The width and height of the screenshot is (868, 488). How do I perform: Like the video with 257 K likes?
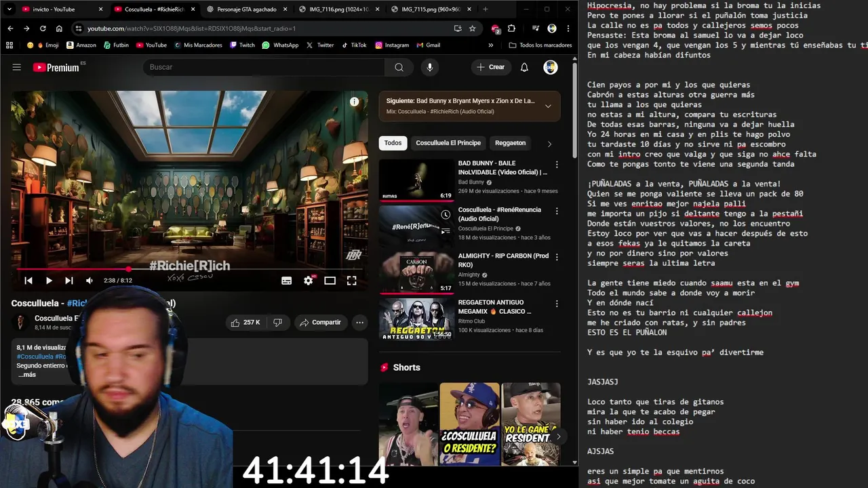(x=245, y=323)
